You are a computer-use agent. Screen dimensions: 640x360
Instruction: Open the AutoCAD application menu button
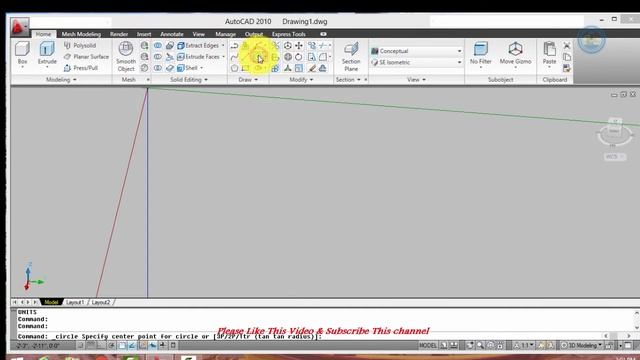[x=19, y=27]
